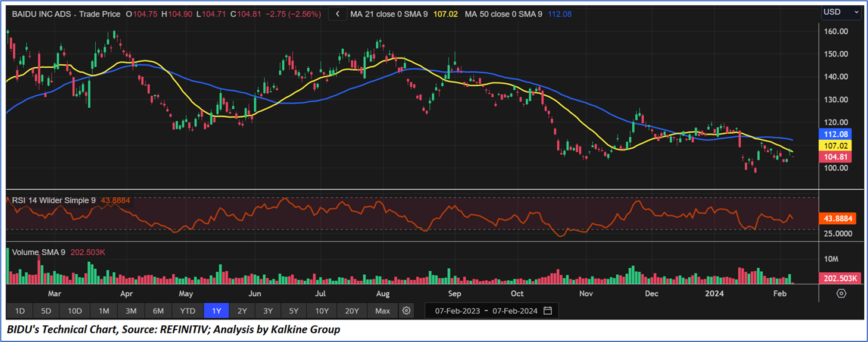
Task: Click the MA 21 value 107.02 in legend
Action: point(445,14)
